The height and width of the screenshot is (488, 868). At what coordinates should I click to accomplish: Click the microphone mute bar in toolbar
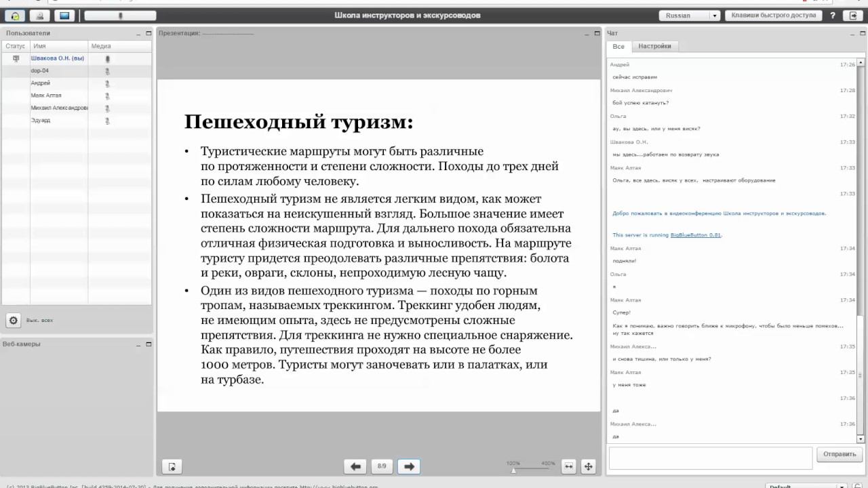click(x=120, y=16)
